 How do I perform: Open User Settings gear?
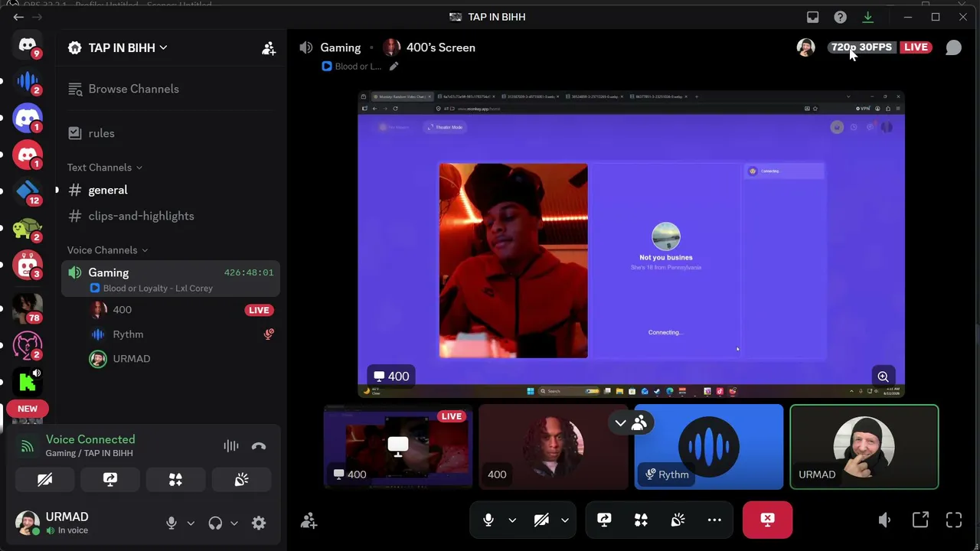(259, 523)
